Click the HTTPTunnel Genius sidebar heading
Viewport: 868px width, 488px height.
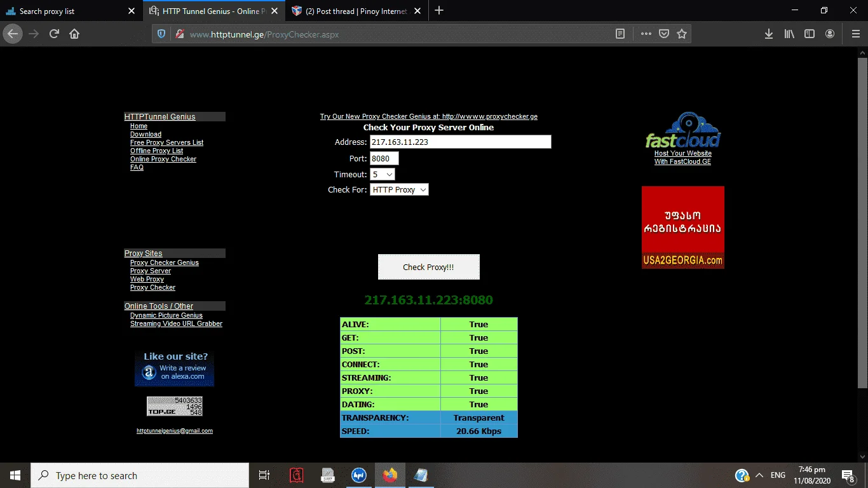(x=160, y=117)
